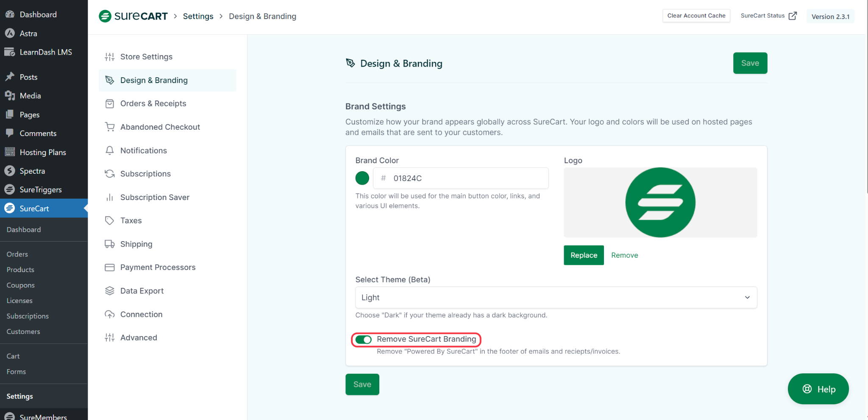Open Notifications settings
Screen dimensions: 868x420
click(167, 150)
